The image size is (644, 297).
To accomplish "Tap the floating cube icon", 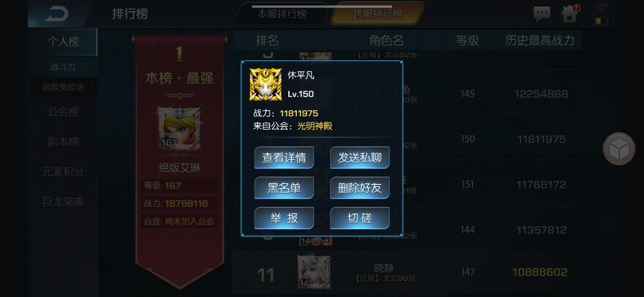I will point(619,148).
